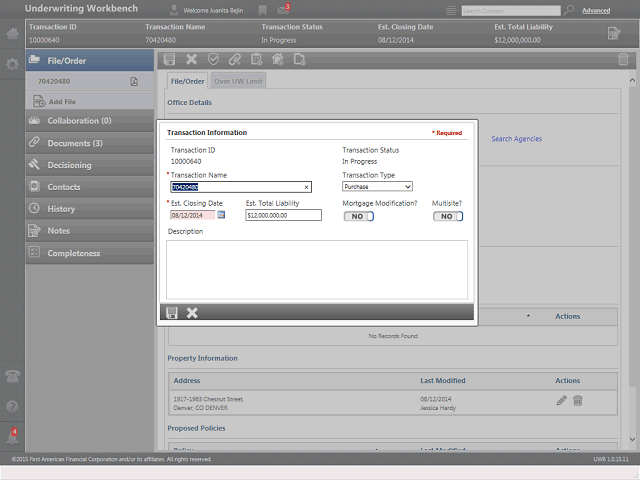Toggle the Mortgage Modification switch
This screenshot has height=480, width=640.
click(x=359, y=216)
